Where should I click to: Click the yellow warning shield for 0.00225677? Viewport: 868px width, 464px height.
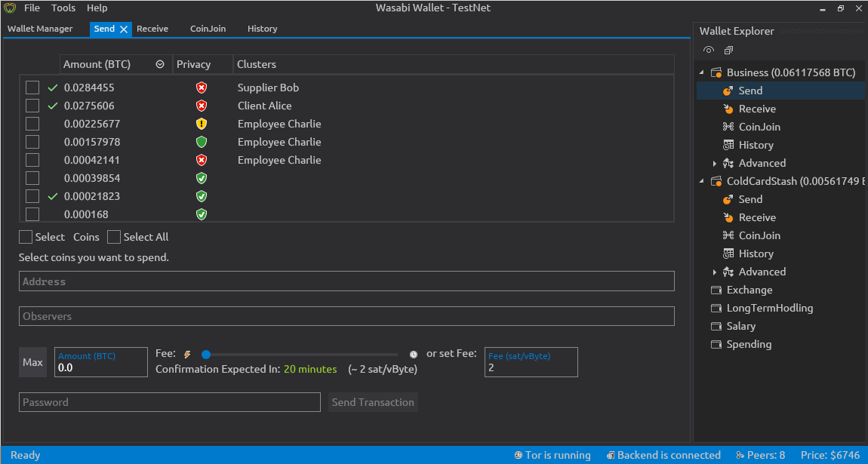pos(202,124)
